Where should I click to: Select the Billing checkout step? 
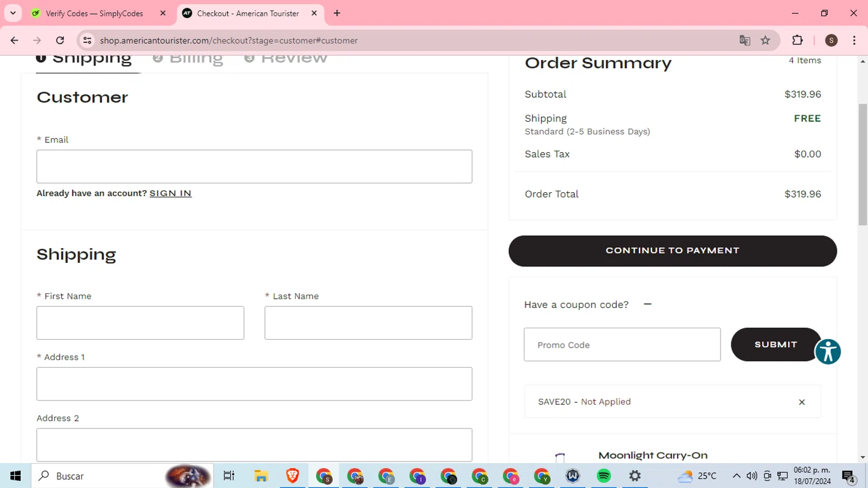click(x=188, y=58)
